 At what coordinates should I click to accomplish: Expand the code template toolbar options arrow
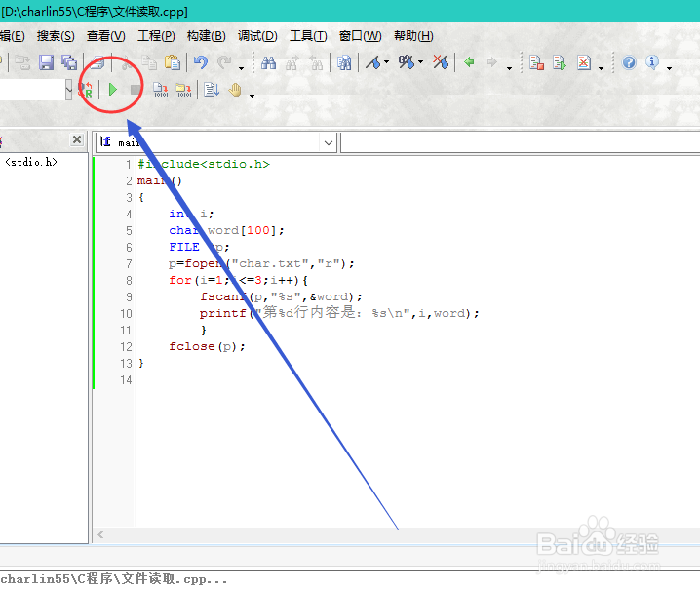click(x=601, y=68)
